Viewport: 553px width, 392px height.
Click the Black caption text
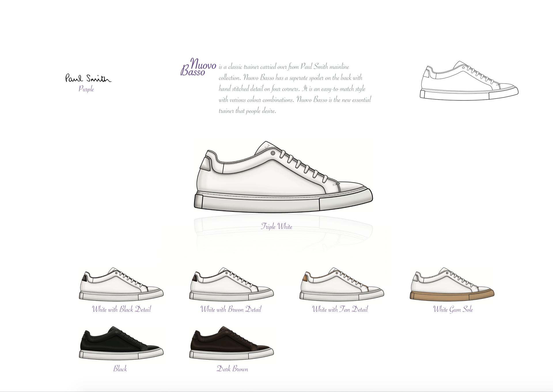click(x=120, y=369)
